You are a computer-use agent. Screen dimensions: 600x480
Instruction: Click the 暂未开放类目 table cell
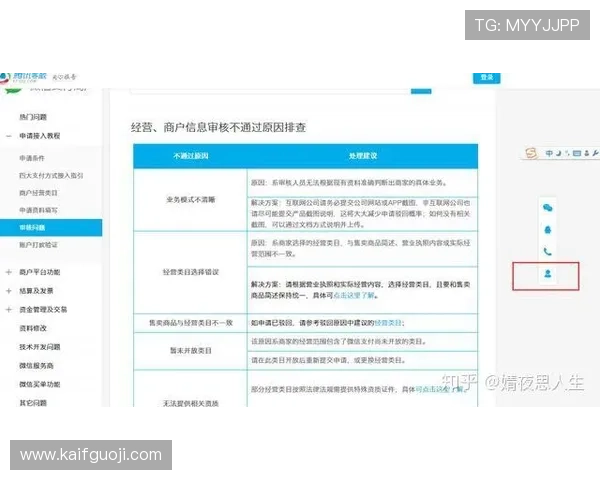pos(191,351)
